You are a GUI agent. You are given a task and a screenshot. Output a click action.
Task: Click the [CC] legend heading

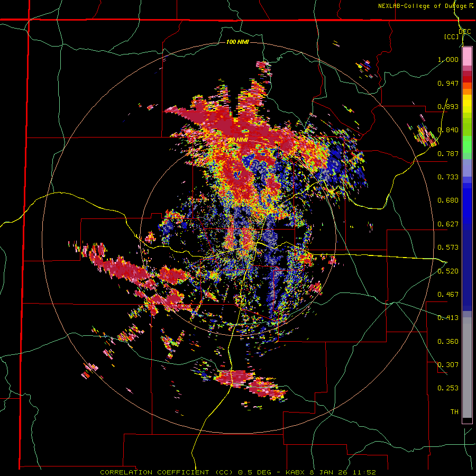click(x=452, y=36)
